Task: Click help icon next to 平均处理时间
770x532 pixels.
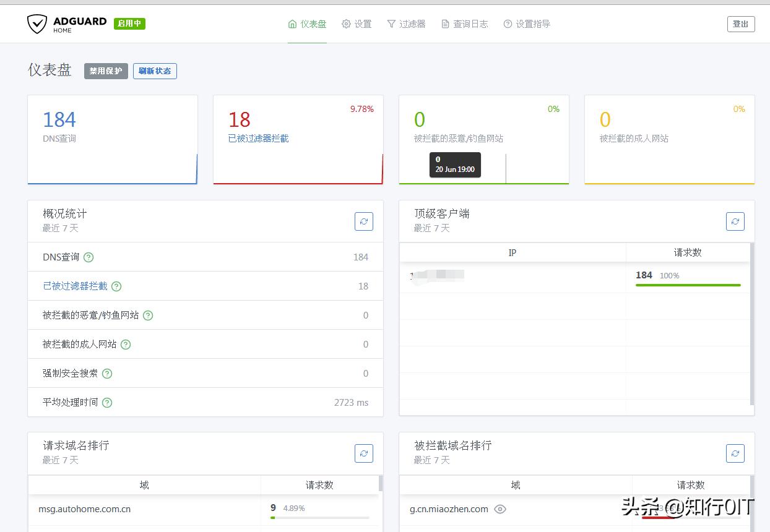Action: tap(107, 403)
